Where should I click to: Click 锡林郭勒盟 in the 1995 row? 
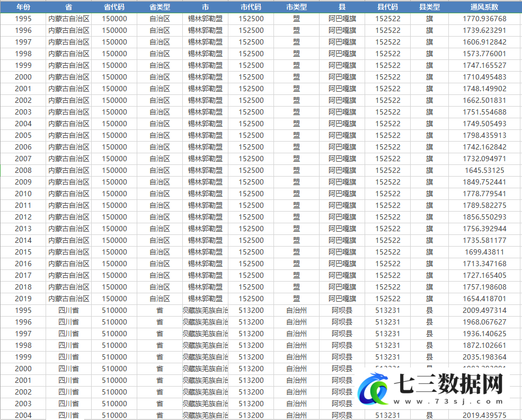[x=206, y=19]
